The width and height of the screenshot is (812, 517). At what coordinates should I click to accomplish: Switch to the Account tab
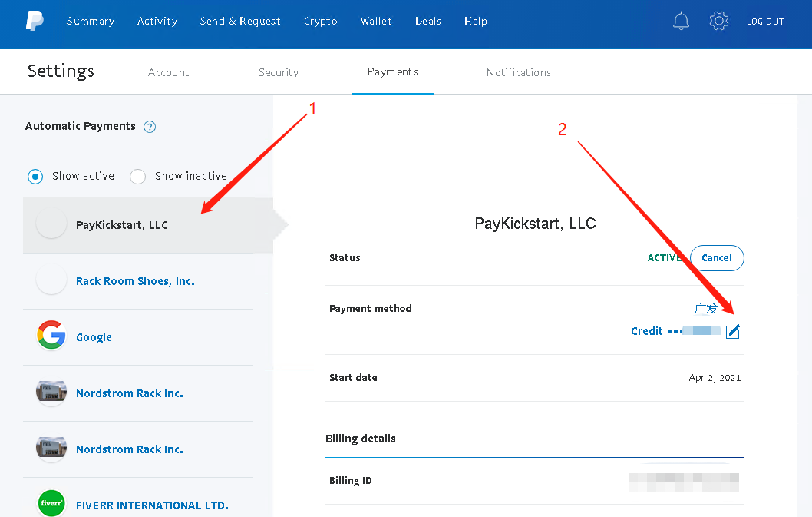(168, 71)
